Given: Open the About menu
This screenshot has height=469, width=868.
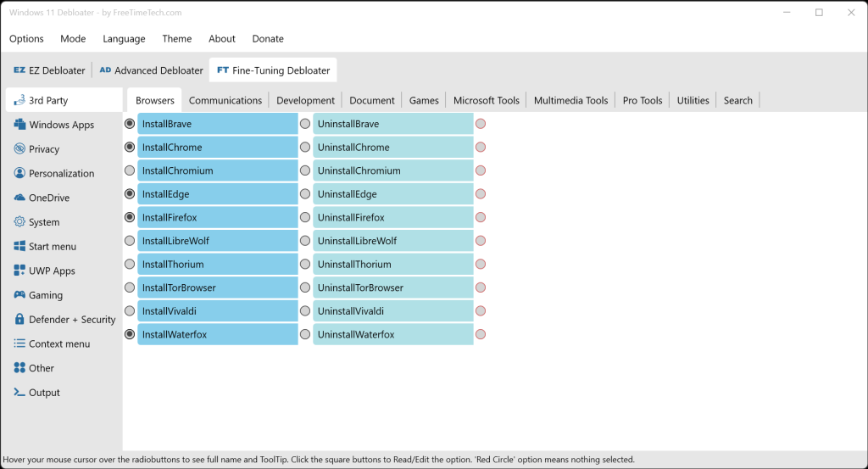Looking at the screenshot, I should [x=222, y=39].
